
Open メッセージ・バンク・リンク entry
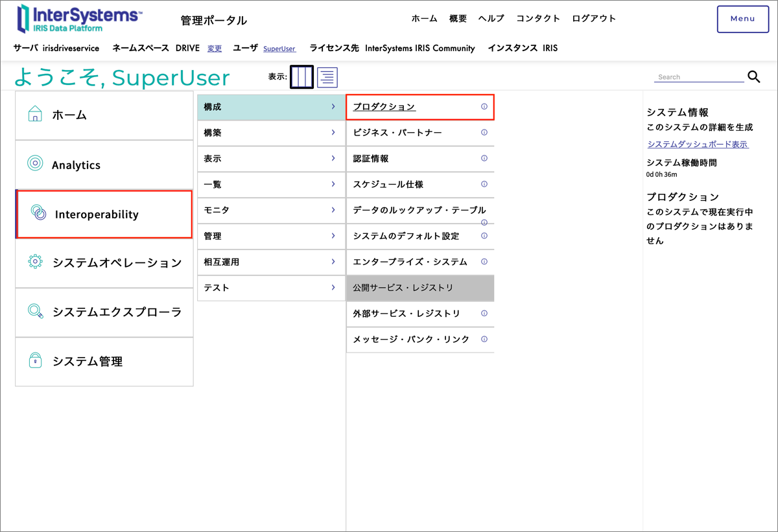coord(411,339)
